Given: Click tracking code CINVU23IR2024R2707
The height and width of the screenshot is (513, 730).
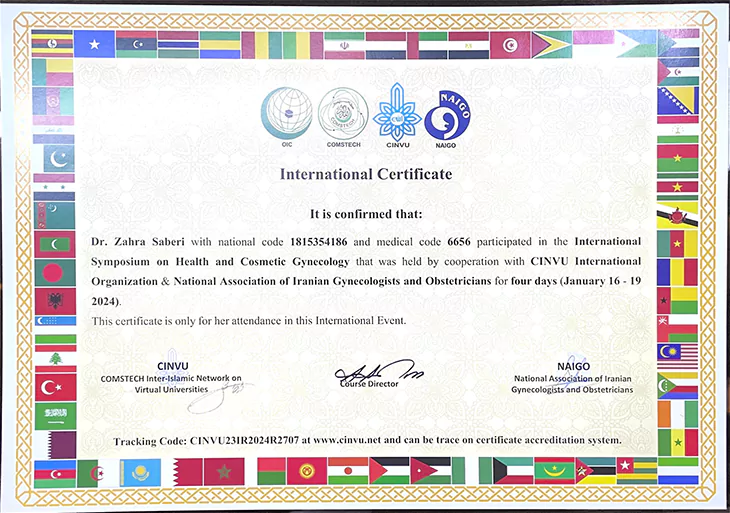Looking at the screenshot, I should pos(244,441).
